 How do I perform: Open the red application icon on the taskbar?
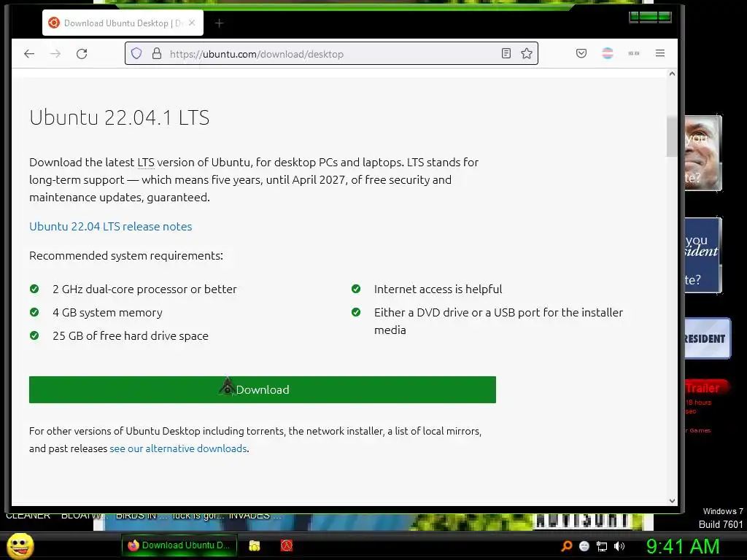pyautogui.click(x=286, y=545)
